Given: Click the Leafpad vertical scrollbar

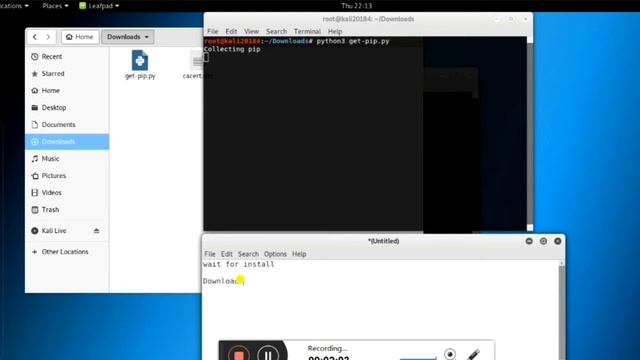Looking at the screenshot, I should [562, 310].
